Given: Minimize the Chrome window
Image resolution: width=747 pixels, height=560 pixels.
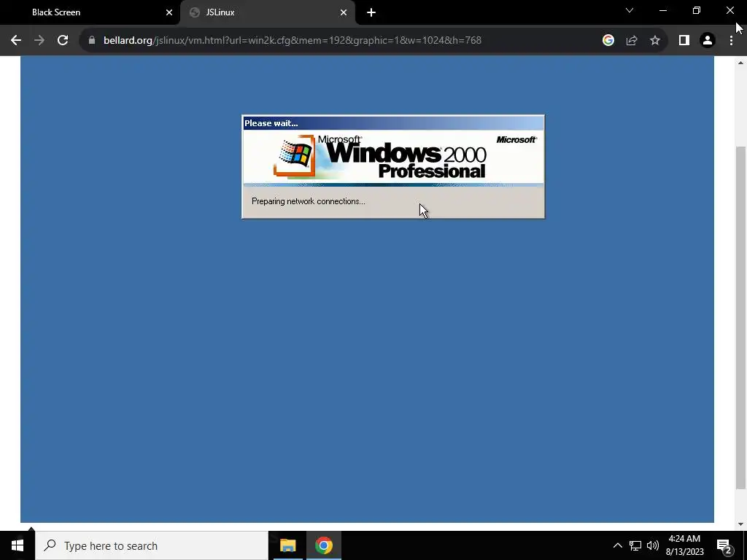Looking at the screenshot, I should [662, 10].
